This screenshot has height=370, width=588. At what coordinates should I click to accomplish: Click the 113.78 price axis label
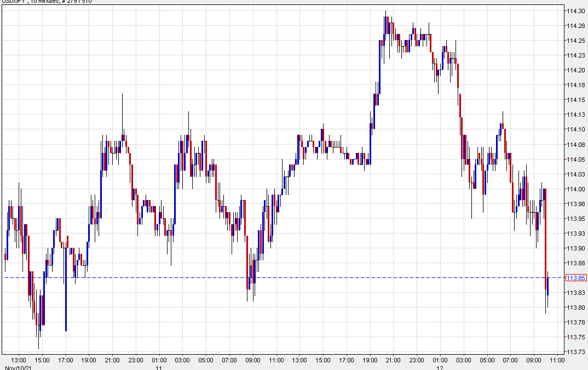[576, 322]
